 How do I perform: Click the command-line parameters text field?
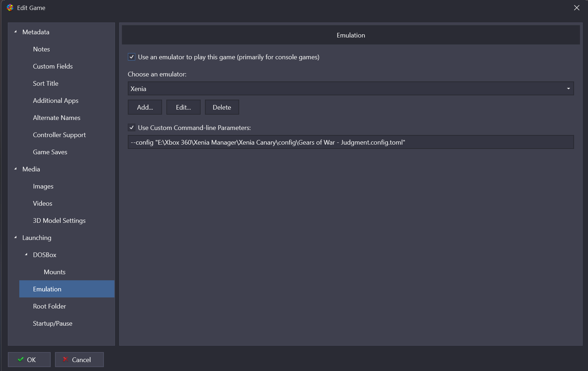351,142
